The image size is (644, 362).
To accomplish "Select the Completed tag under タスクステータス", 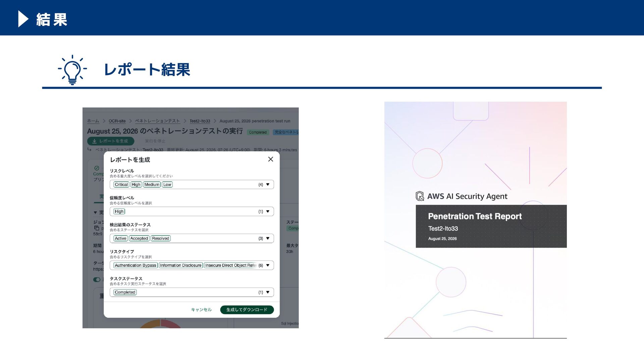I will [x=125, y=292].
